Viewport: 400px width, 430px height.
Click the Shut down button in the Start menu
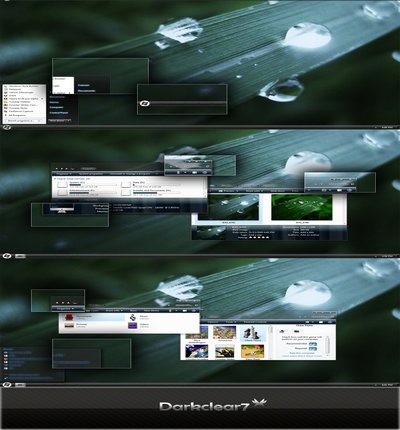point(58,120)
